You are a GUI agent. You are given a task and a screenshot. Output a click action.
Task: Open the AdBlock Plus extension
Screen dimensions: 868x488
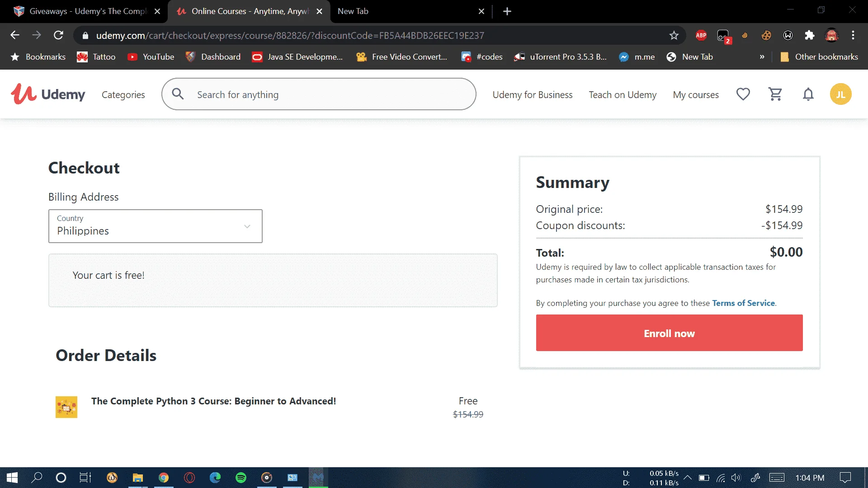pos(701,35)
